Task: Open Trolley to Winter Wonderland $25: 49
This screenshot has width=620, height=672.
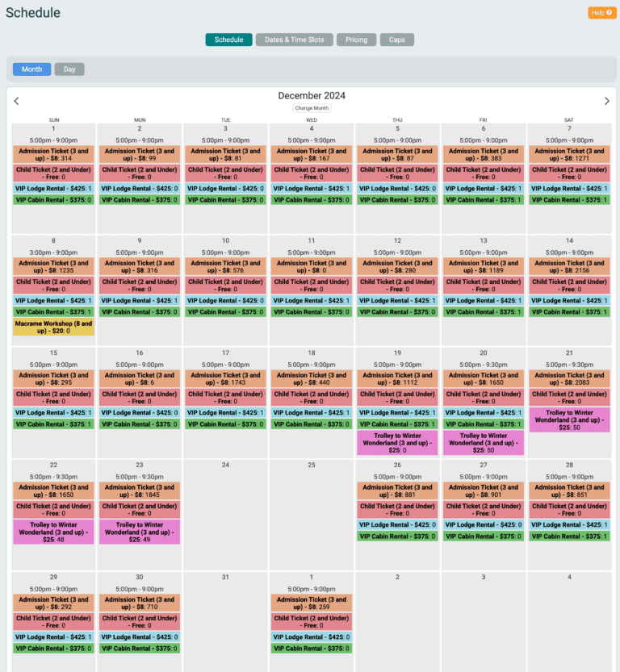Action: tap(140, 532)
